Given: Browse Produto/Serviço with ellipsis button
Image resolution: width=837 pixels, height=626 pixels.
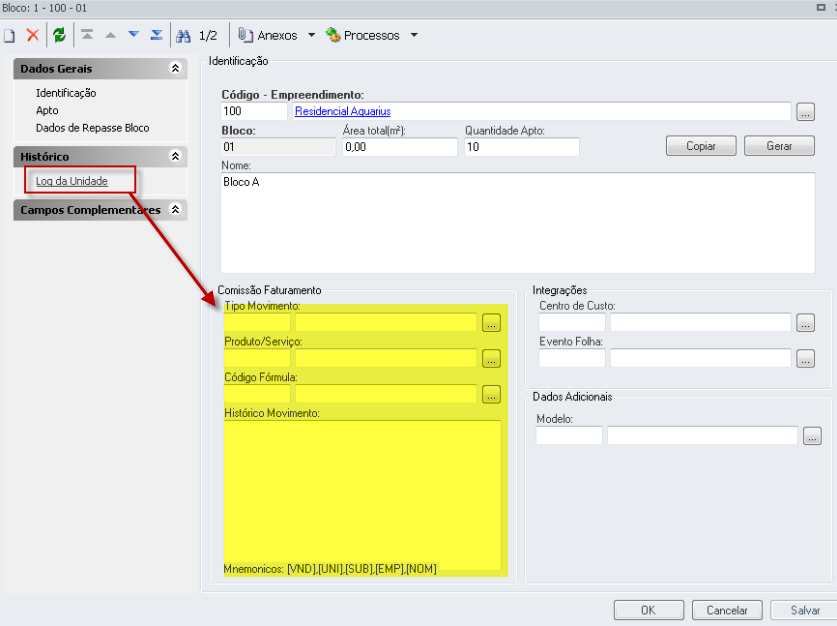Looking at the screenshot, I should [491, 359].
